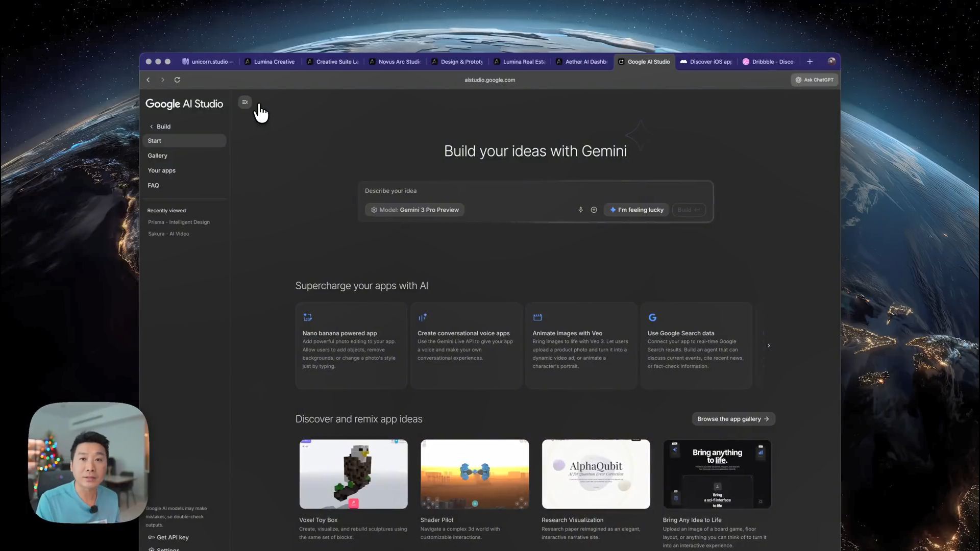Click the Ask ChatGPT button in the toolbar

(814, 80)
